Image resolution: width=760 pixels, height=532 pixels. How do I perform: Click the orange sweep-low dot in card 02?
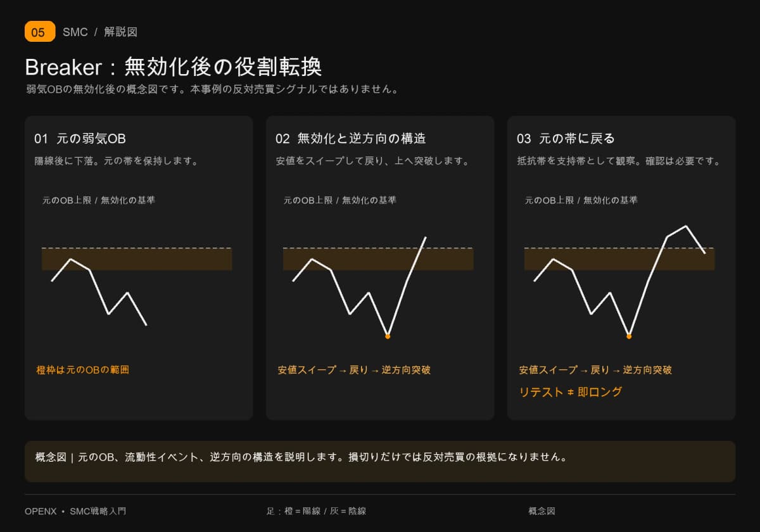pyautogui.click(x=388, y=336)
